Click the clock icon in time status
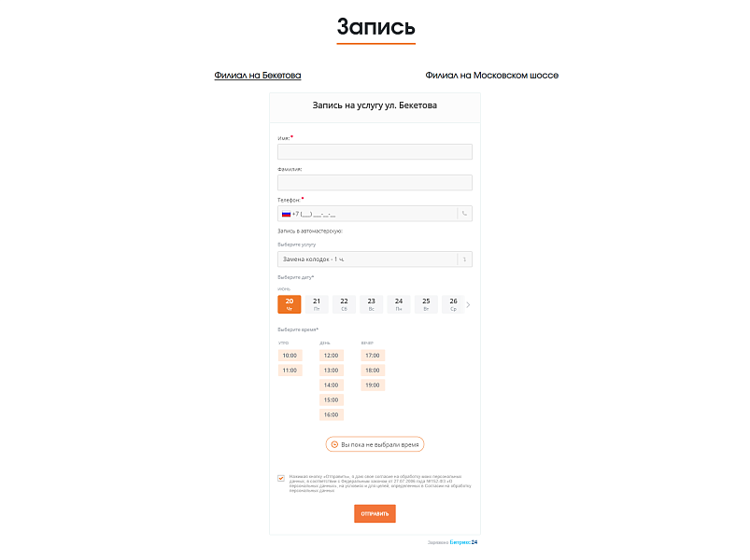Image resolution: width=750 pixels, height=560 pixels. pos(334,445)
